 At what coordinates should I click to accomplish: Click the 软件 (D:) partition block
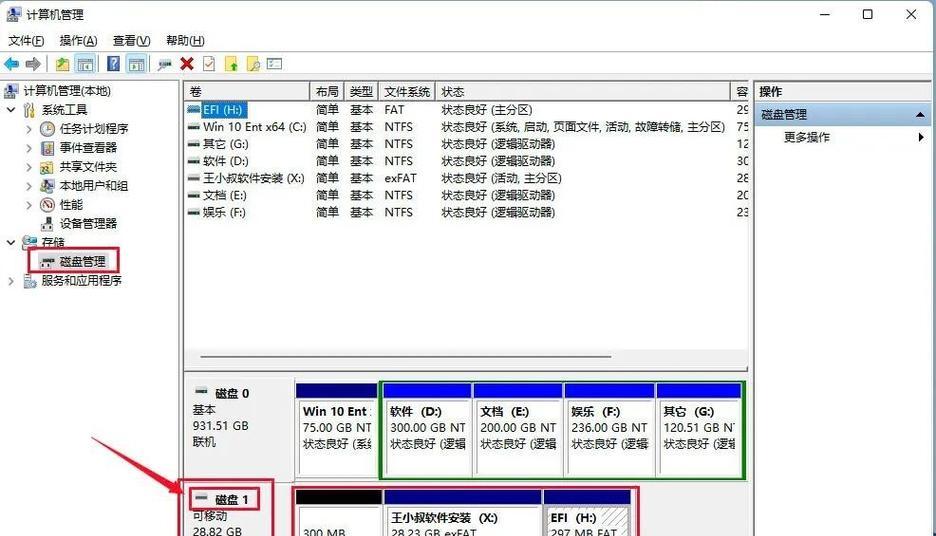click(x=427, y=431)
